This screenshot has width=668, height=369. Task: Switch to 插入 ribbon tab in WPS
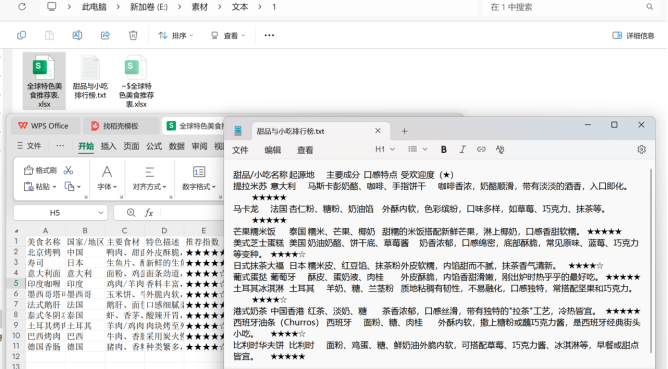pyautogui.click(x=108, y=146)
